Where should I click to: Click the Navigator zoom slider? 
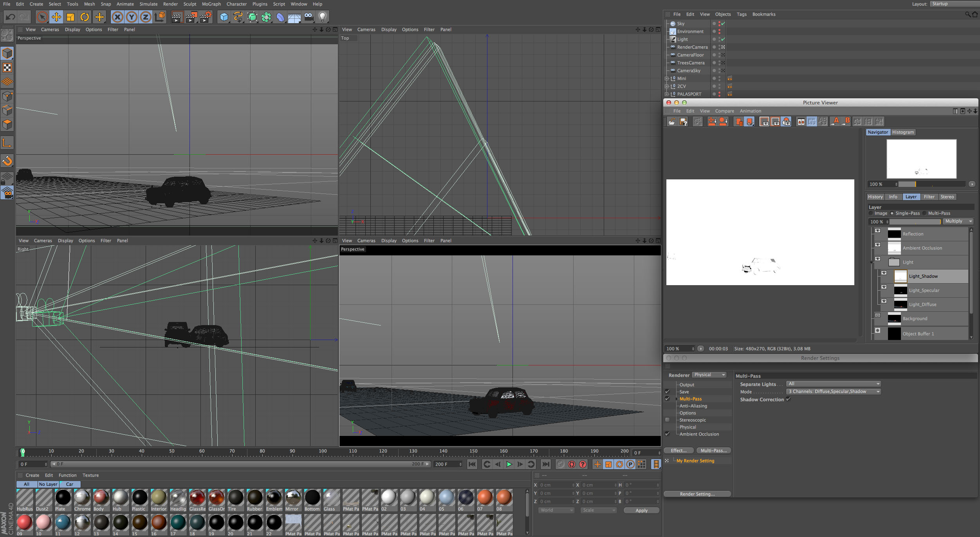coord(931,184)
